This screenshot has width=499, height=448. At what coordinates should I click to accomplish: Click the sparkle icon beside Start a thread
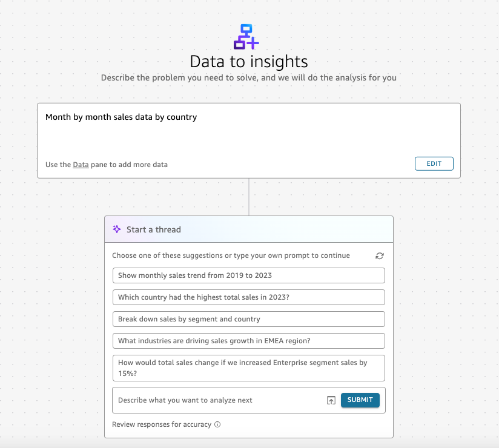(117, 229)
